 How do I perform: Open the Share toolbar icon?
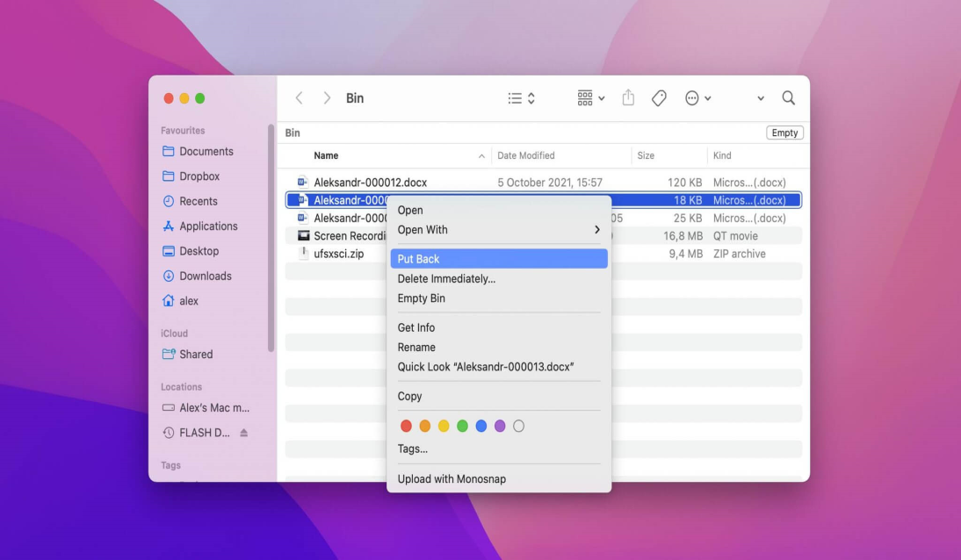[628, 98]
